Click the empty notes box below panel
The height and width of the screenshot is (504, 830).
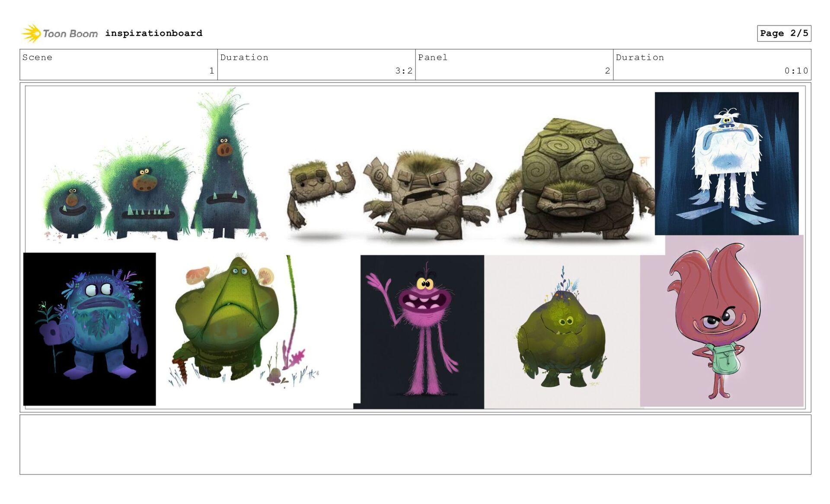click(x=415, y=444)
